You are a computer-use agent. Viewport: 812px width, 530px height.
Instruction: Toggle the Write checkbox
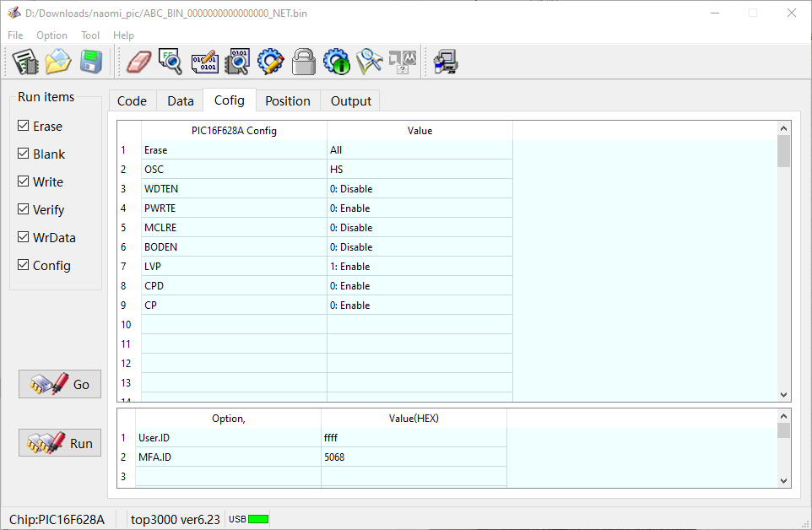tap(24, 181)
